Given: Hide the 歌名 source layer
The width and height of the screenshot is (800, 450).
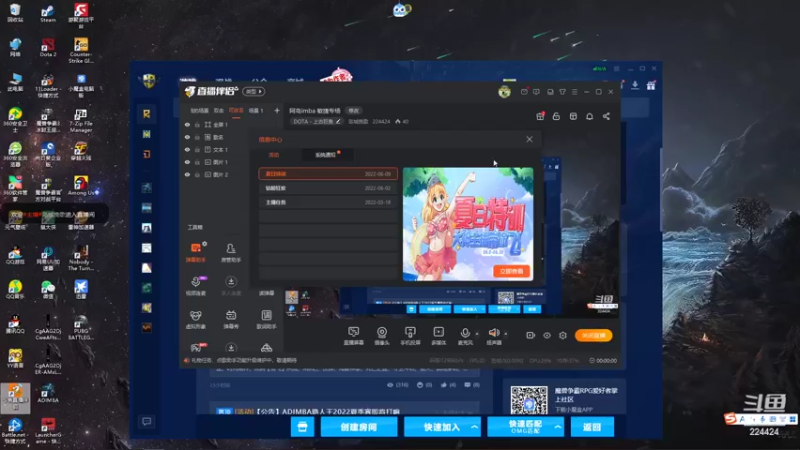Looking at the screenshot, I should 187,137.
